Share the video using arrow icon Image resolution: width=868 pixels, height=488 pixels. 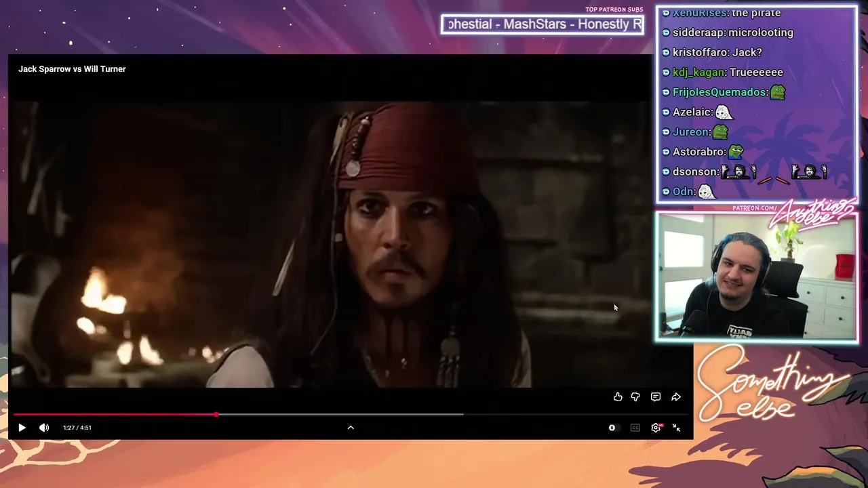coord(676,397)
